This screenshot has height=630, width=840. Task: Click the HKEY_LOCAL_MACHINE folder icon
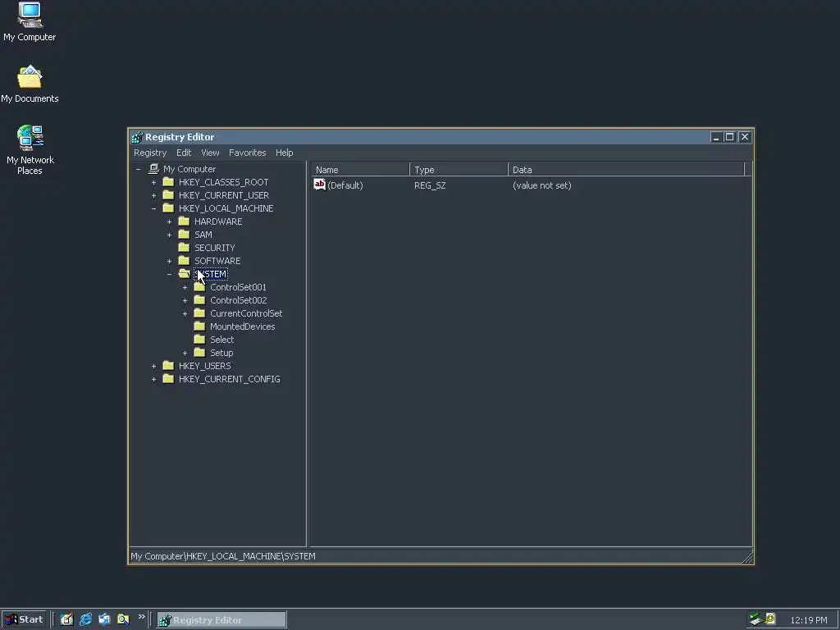pos(168,208)
